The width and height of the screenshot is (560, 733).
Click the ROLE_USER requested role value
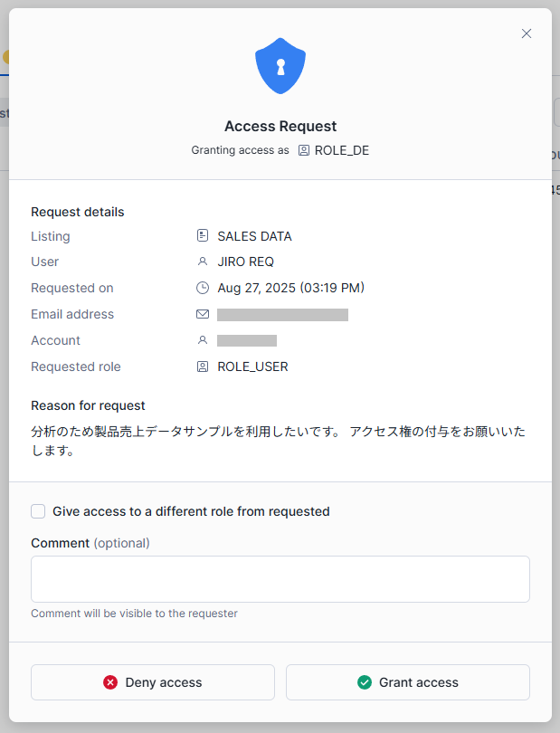click(252, 366)
